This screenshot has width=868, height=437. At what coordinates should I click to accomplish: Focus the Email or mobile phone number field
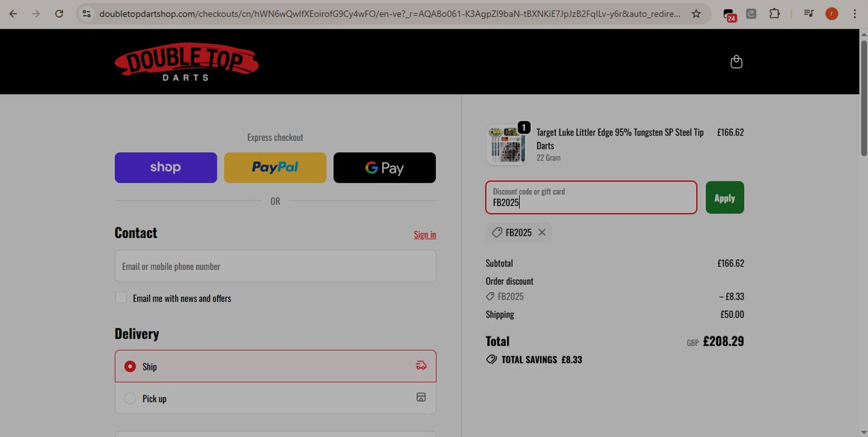275,266
